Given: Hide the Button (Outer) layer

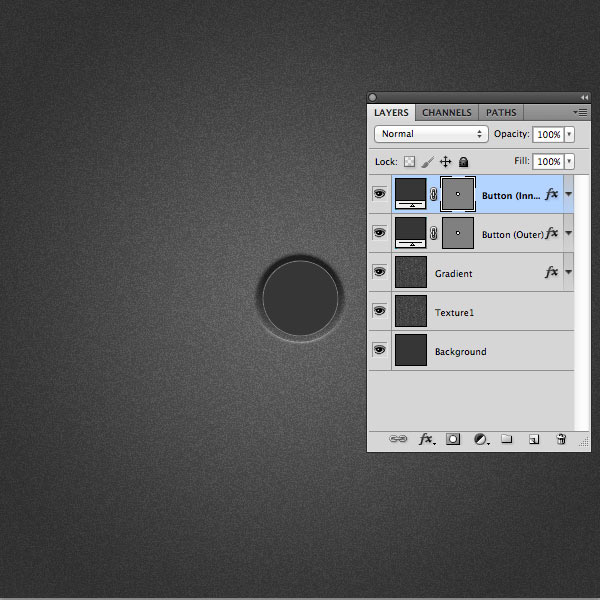Looking at the screenshot, I should [379, 233].
